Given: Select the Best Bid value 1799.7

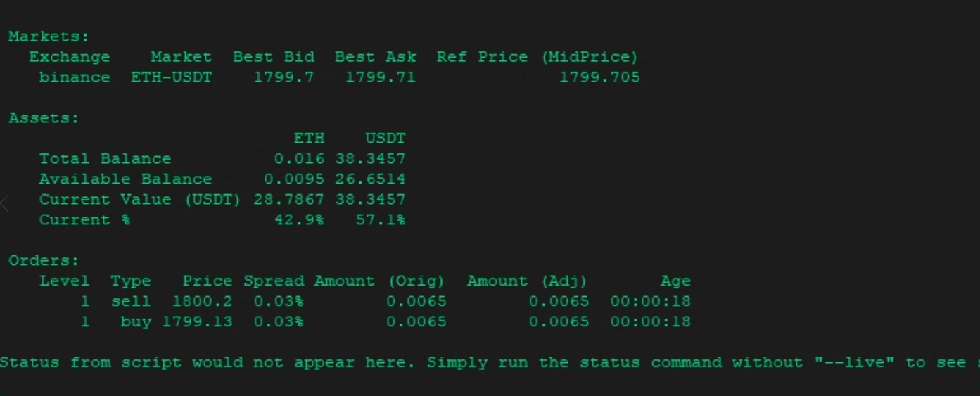Looking at the screenshot, I should pos(284,77).
